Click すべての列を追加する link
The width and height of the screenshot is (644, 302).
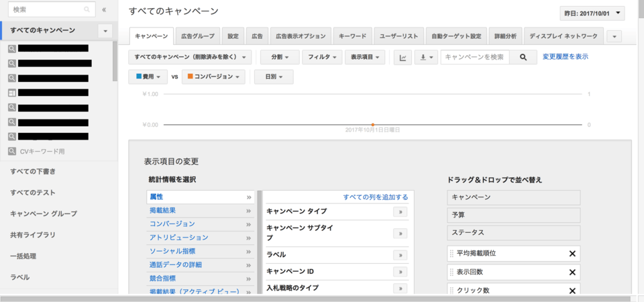click(x=375, y=197)
